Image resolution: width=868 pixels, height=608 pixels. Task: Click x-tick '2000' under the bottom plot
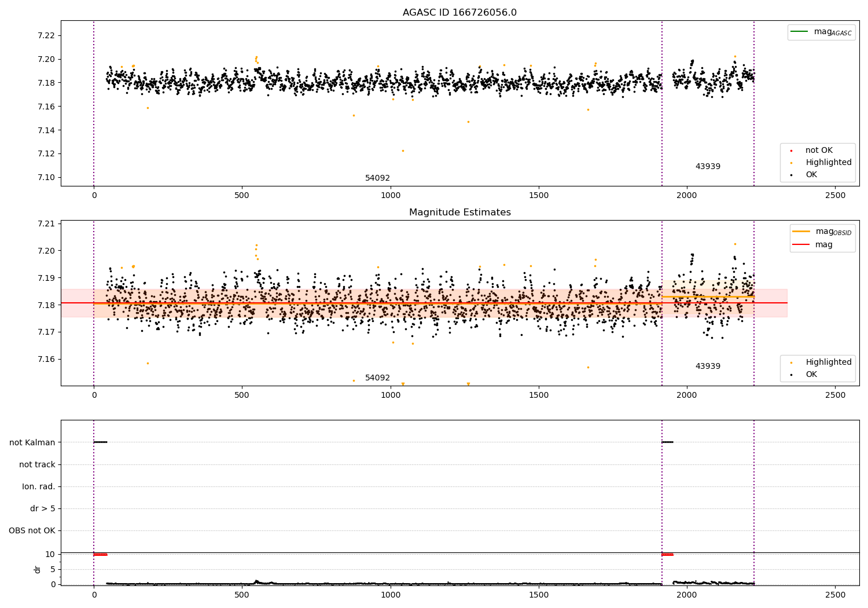687,595
